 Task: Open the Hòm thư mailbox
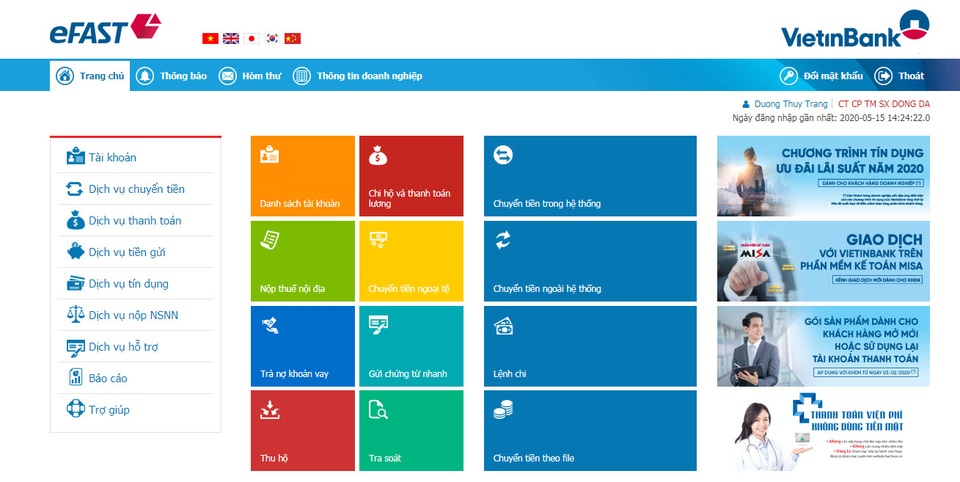click(250, 76)
